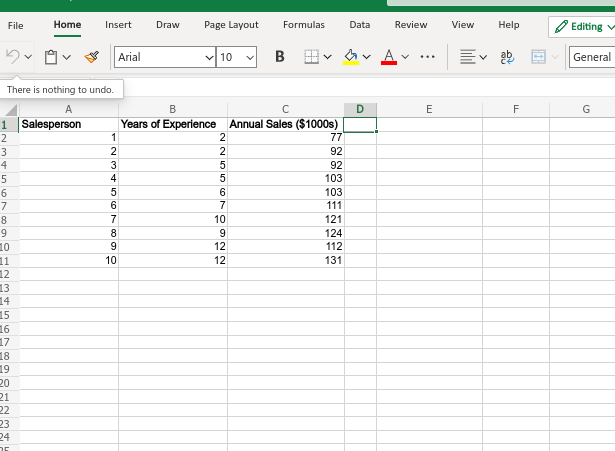
Task: Select column F header
Action: click(516, 109)
